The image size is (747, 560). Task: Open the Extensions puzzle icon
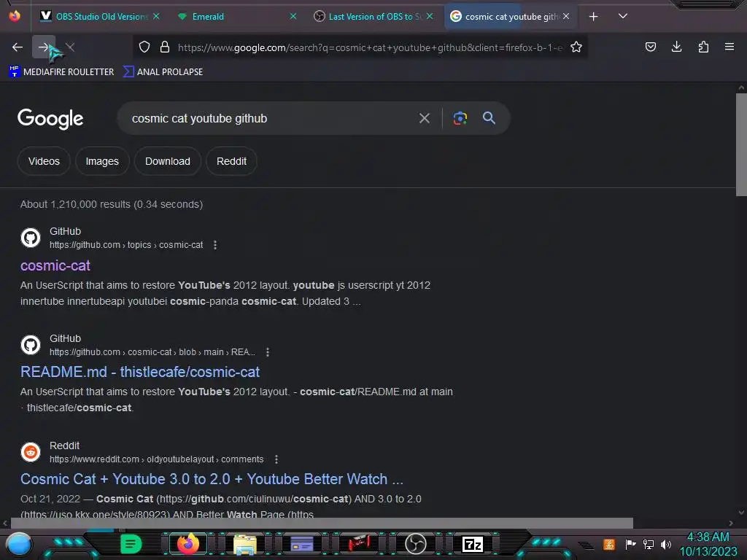tap(703, 47)
